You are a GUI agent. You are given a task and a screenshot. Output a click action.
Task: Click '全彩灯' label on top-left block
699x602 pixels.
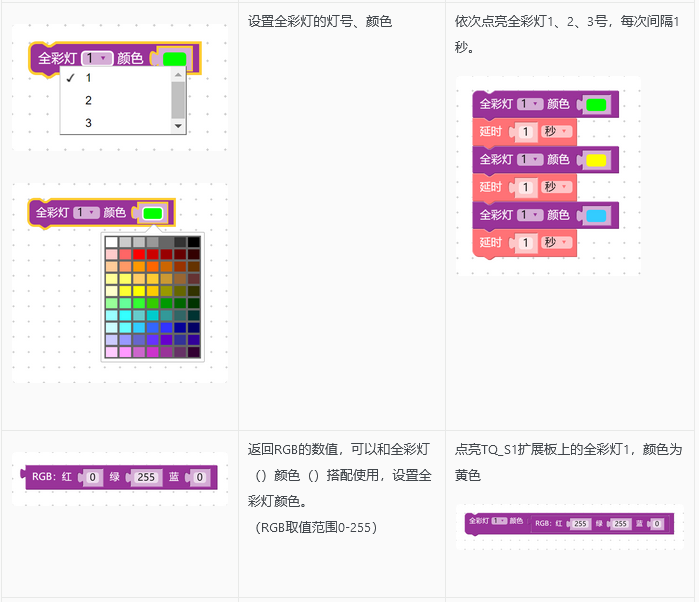click(x=58, y=58)
